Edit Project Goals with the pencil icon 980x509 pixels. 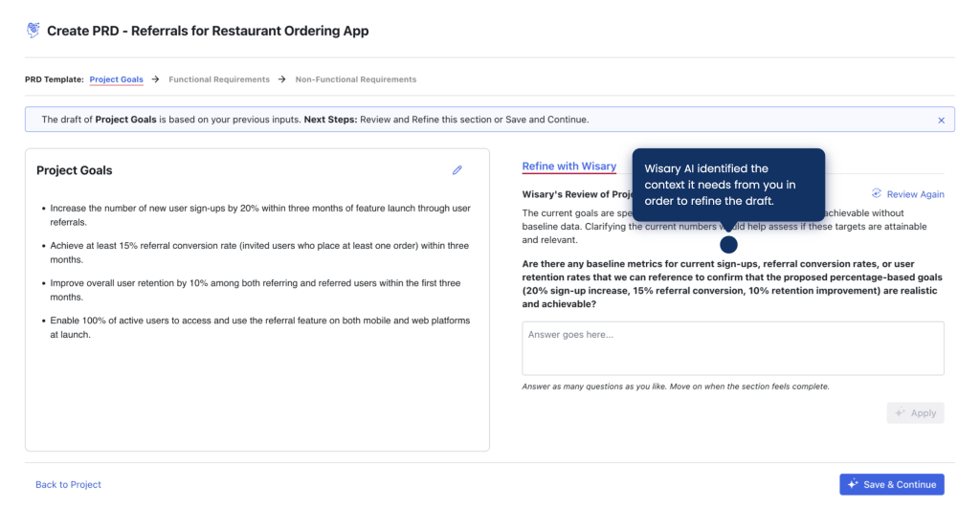coord(457,170)
